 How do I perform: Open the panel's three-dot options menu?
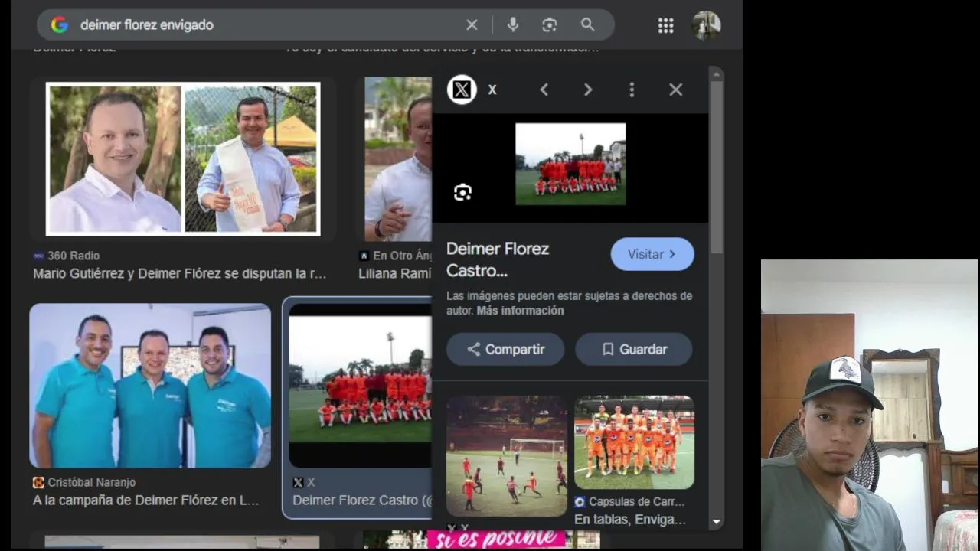pyautogui.click(x=632, y=90)
